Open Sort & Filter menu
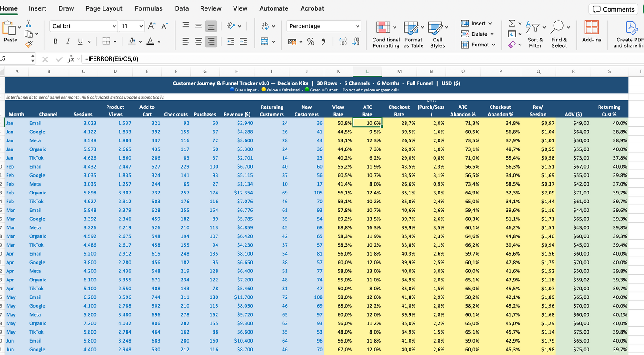This screenshot has width=644, height=355. pos(535,35)
